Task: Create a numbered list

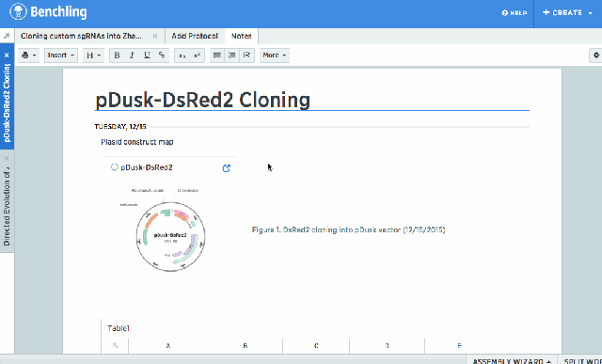Action: pyautogui.click(x=232, y=55)
